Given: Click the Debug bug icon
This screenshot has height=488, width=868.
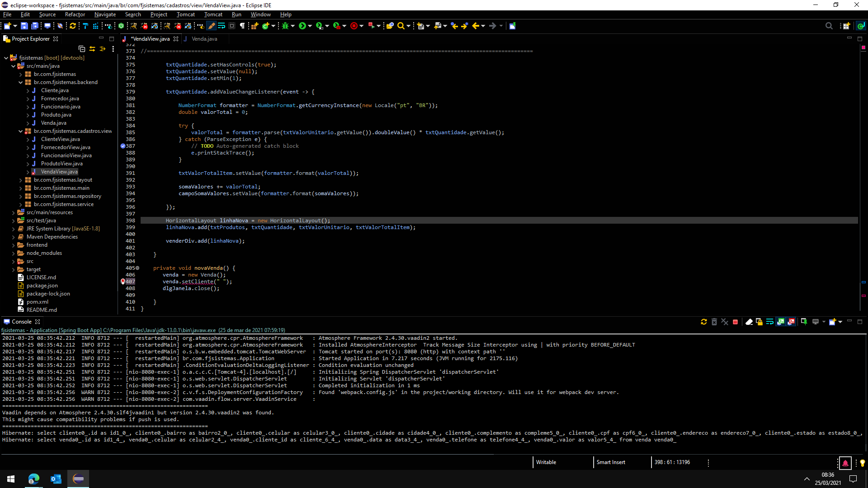Looking at the screenshot, I should tap(285, 26).
